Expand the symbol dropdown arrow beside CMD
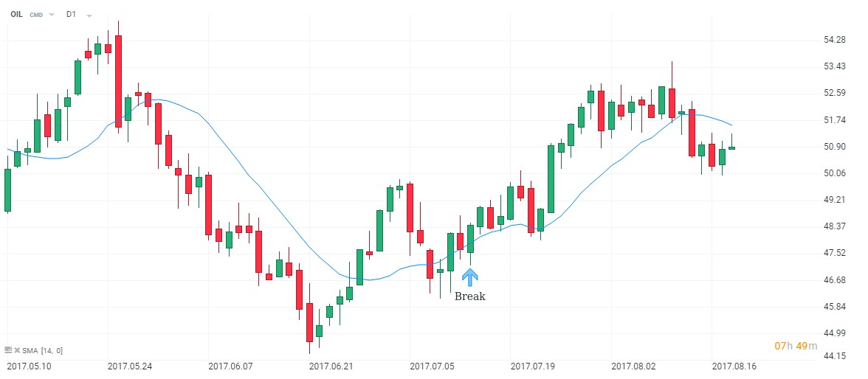 click(52, 15)
